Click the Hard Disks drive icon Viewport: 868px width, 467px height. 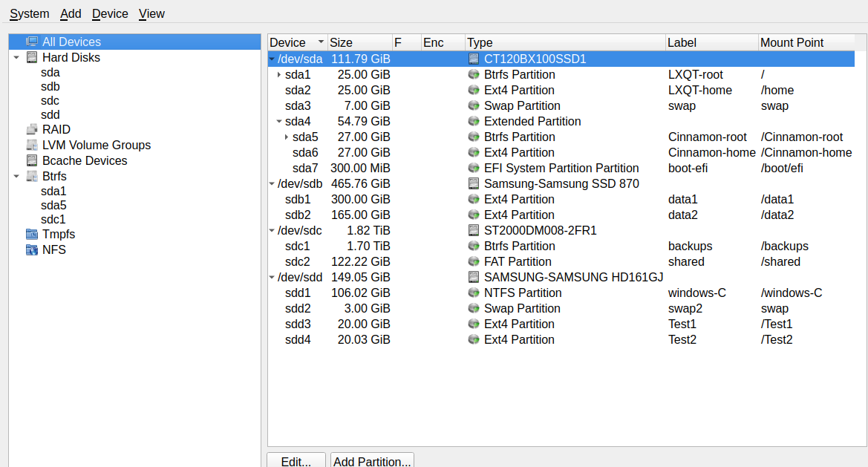click(x=32, y=57)
